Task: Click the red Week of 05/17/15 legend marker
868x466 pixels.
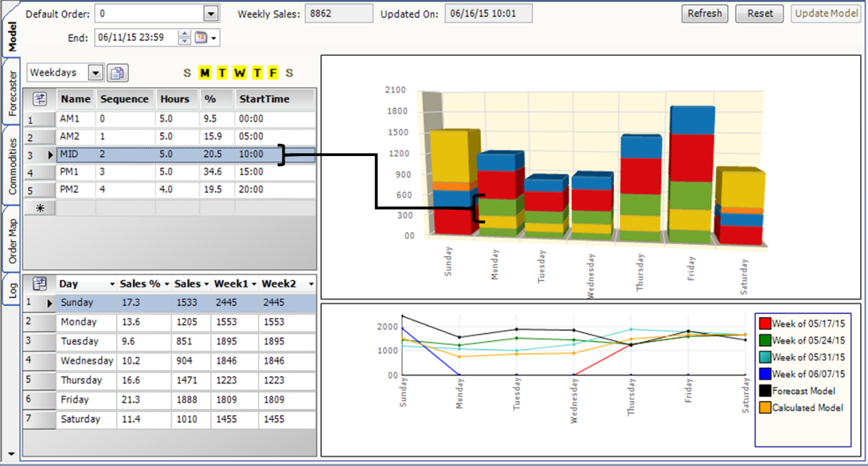Action: coord(765,323)
